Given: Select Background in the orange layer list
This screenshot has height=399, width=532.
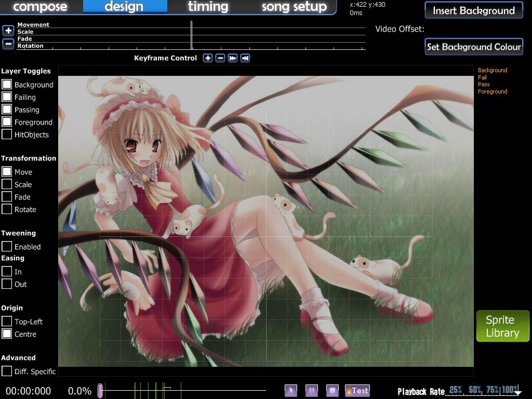Looking at the screenshot, I should [x=493, y=70].
